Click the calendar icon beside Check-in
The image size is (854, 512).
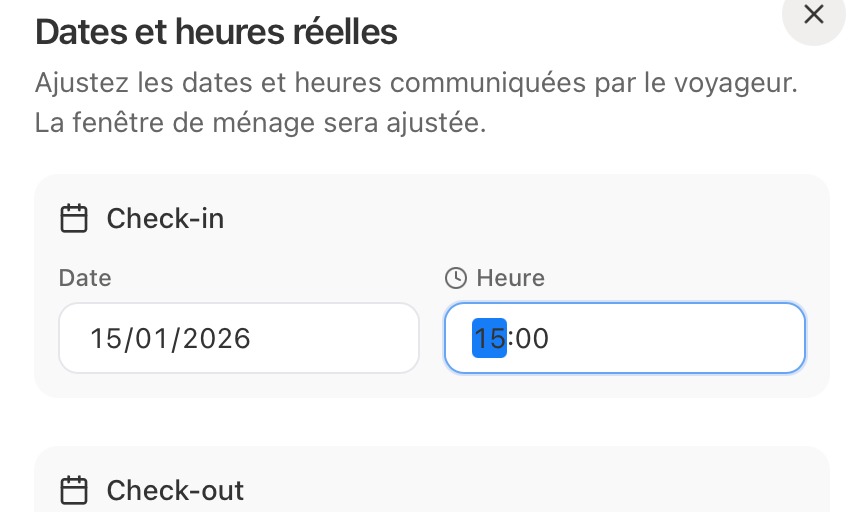[74, 218]
